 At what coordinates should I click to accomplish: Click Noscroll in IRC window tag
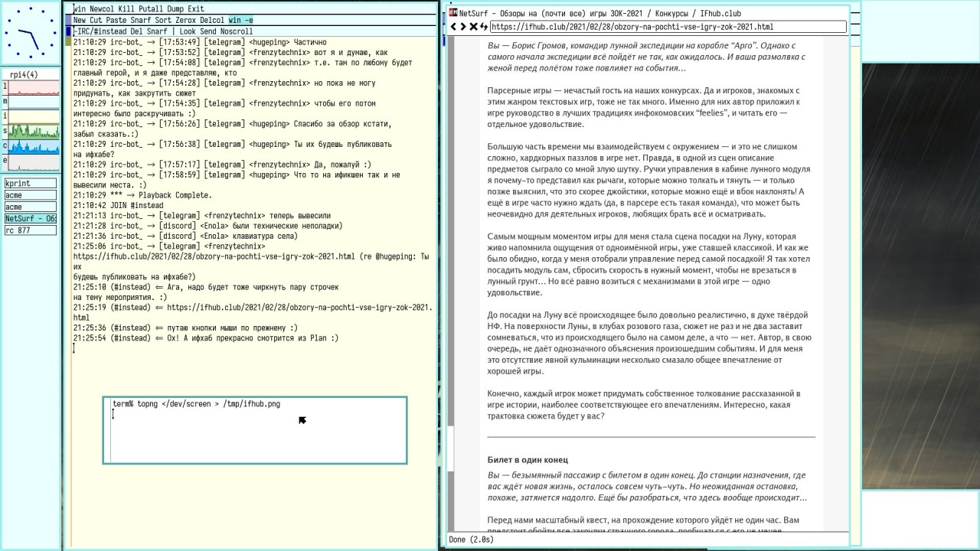pyautogui.click(x=237, y=31)
